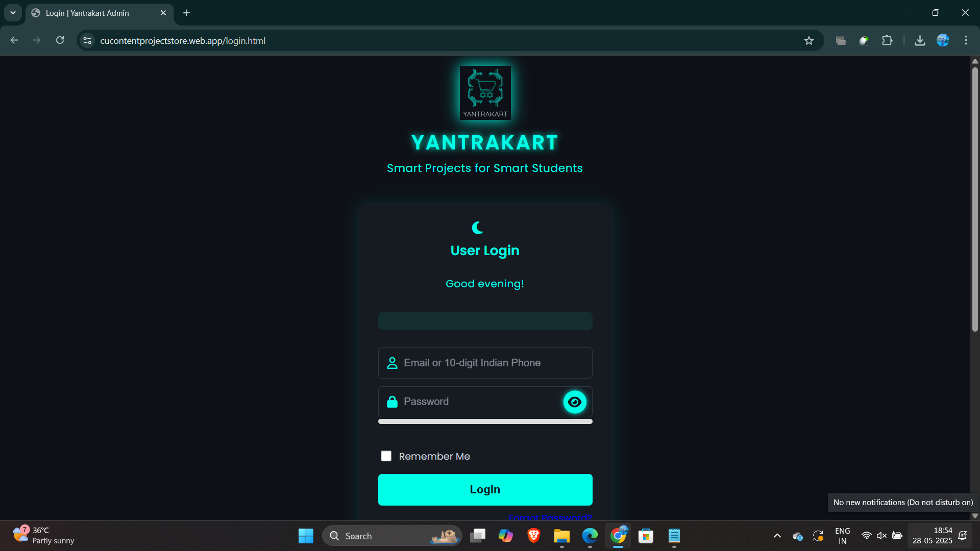
Task: Bookmark this page with the star icon
Action: pyautogui.click(x=809, y=41)
